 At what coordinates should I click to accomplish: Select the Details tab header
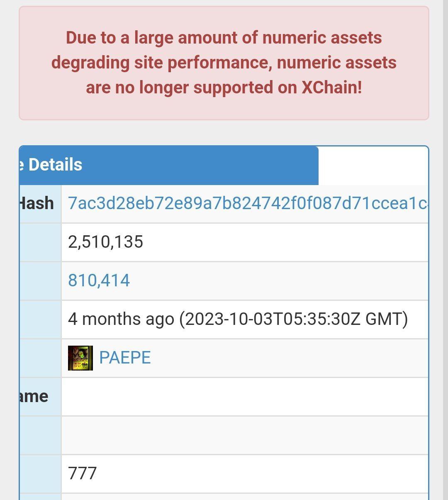(169, 165)
